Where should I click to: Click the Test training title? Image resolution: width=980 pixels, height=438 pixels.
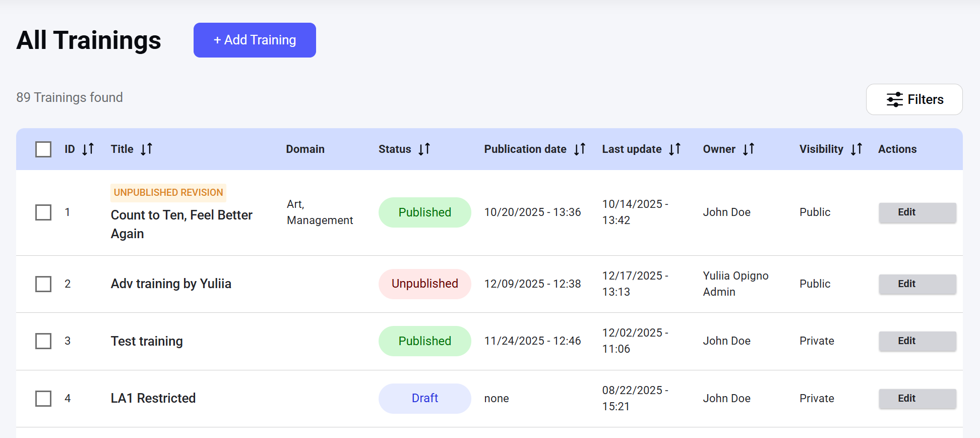tap(147, 341)
